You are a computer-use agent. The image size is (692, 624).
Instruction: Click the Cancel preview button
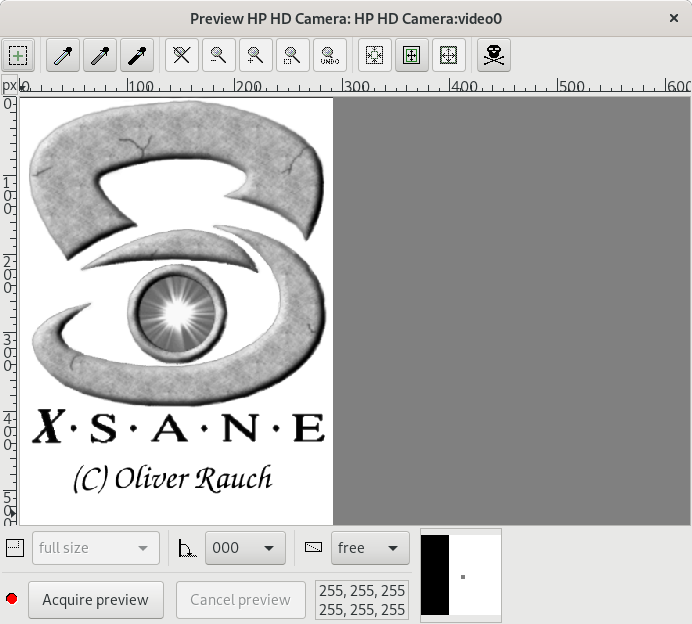pos(241,600)
